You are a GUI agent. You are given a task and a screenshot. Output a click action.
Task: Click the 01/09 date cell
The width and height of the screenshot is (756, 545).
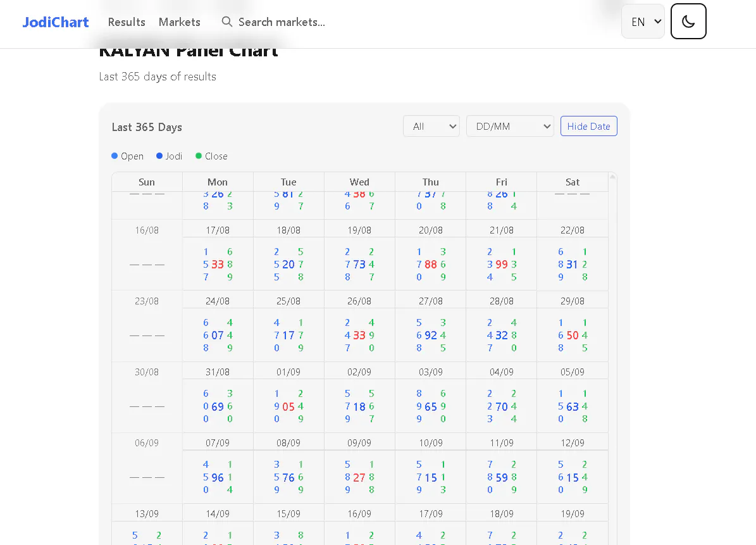coord(288,372)
